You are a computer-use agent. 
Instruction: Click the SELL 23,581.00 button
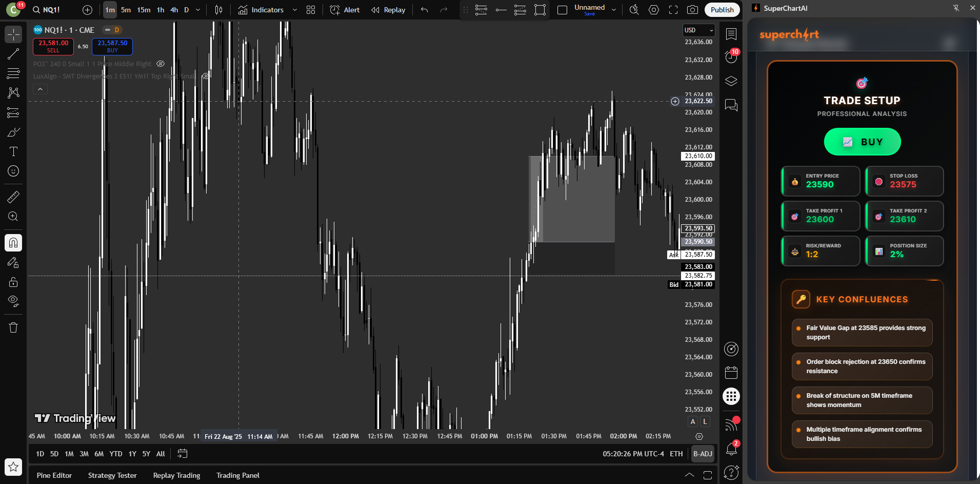coord(53,46)
